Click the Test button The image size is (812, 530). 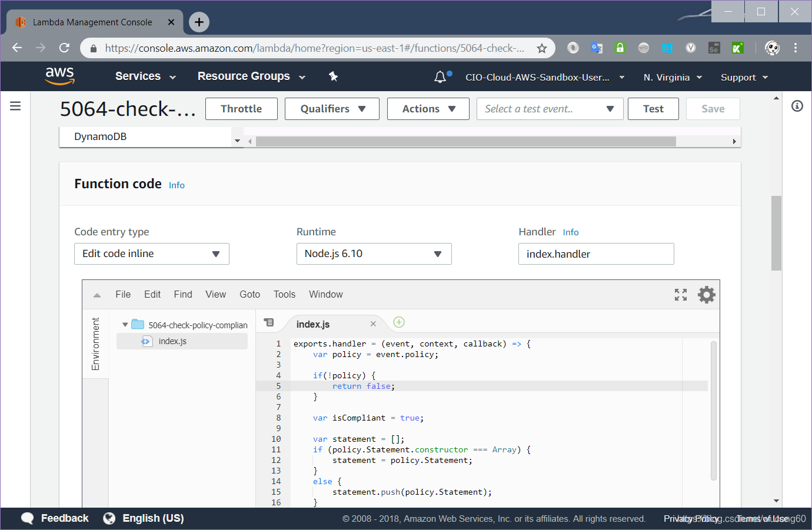[653, 109]
